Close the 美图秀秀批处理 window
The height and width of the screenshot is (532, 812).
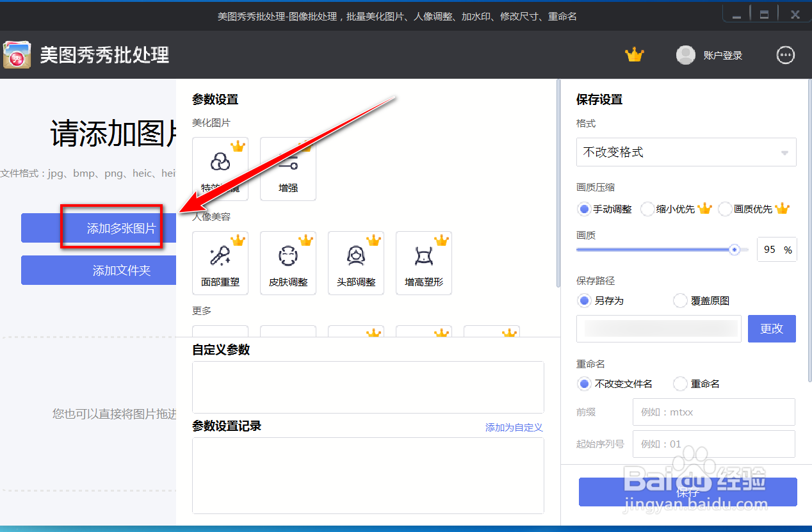[x=795, y=15]
